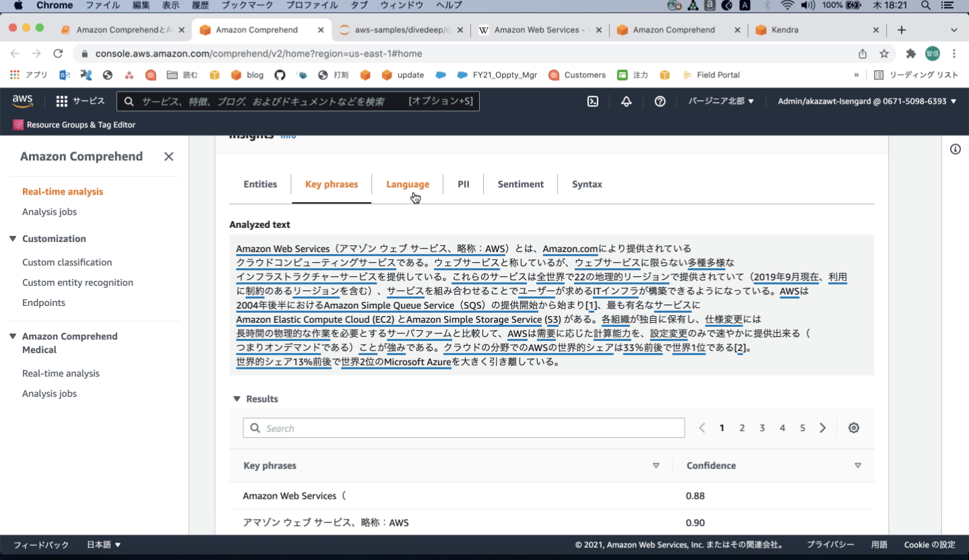Open Chrome extensions puzzle icon

911,53
